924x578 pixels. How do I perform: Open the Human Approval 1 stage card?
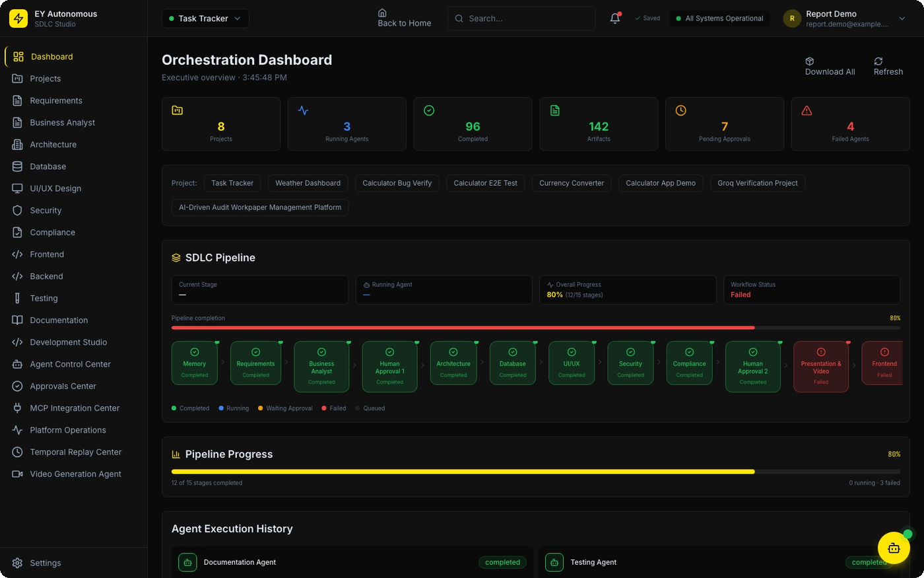point(389,367)
